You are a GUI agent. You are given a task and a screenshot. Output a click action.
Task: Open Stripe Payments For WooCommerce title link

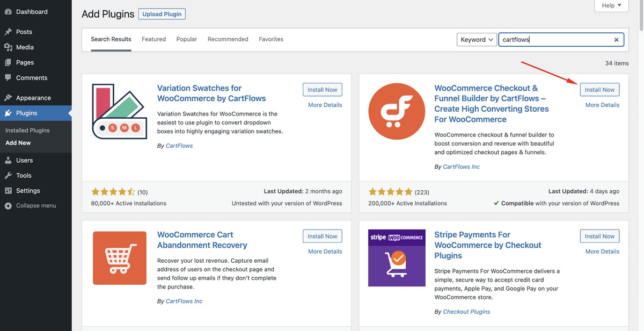click(x=488, y=245)
